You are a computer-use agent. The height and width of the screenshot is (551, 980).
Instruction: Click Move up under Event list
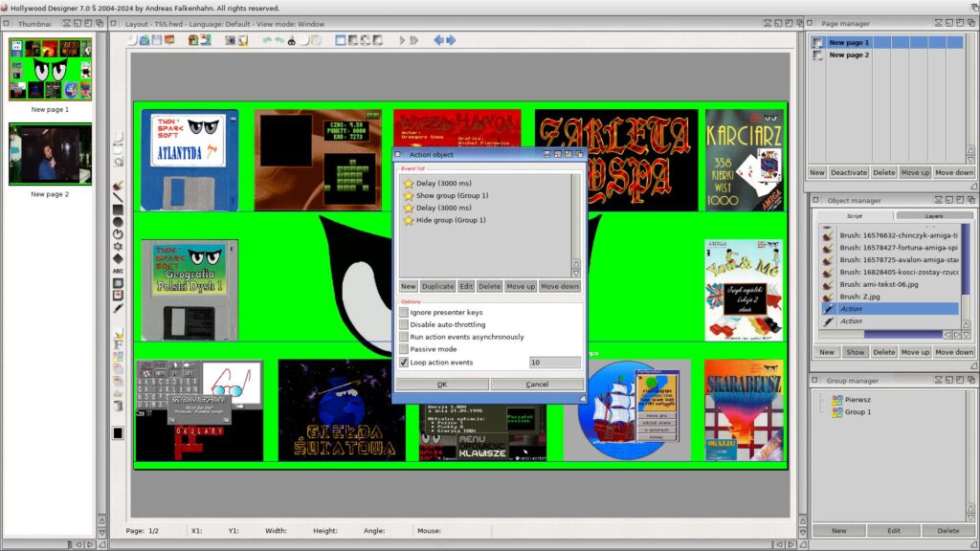(x=521, y=286)
